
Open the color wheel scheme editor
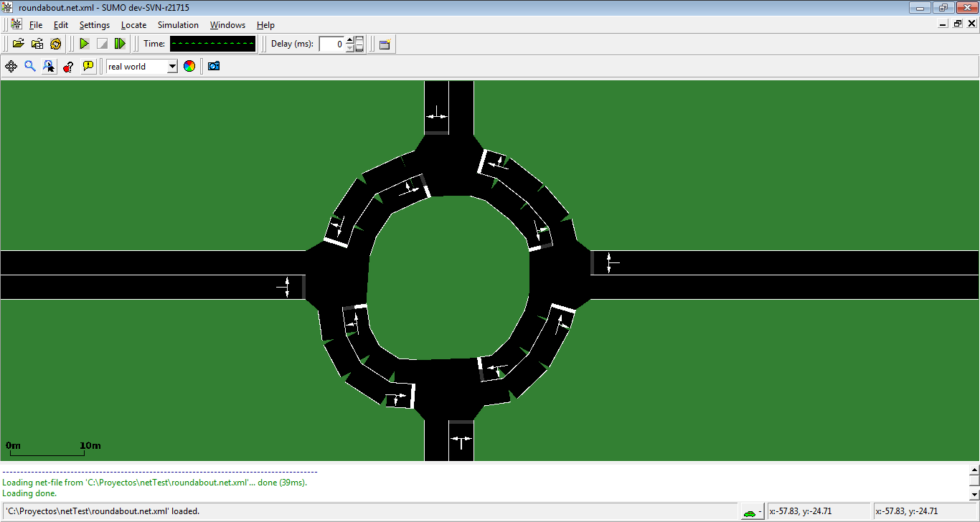click(x=189, y=67)
